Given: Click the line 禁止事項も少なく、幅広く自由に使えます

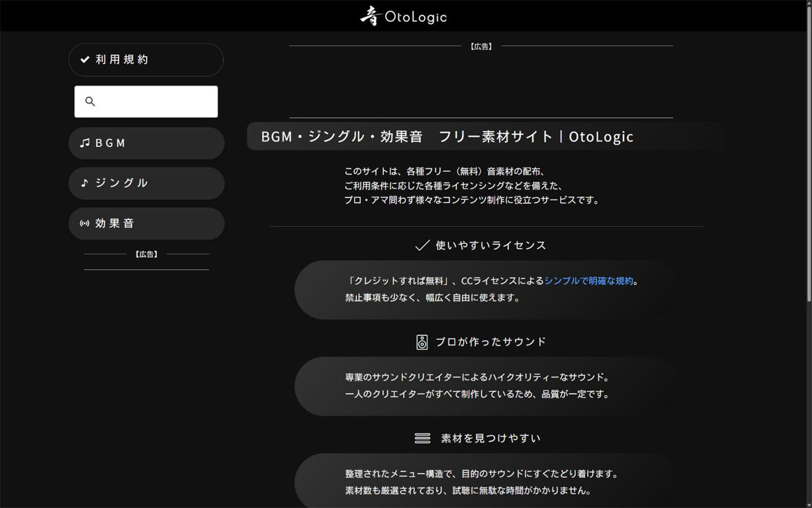Looking at the screenshot, I should click(x=433, y=298).
